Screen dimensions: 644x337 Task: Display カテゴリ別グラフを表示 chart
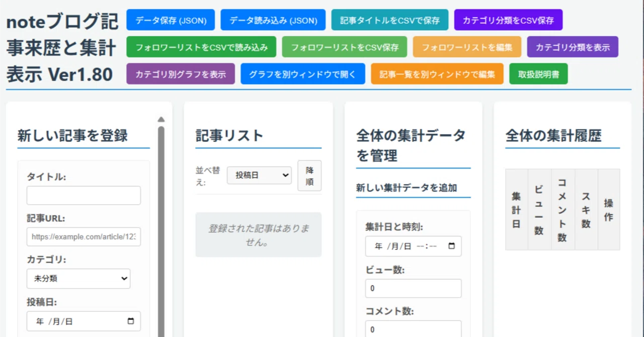point(181,73)
